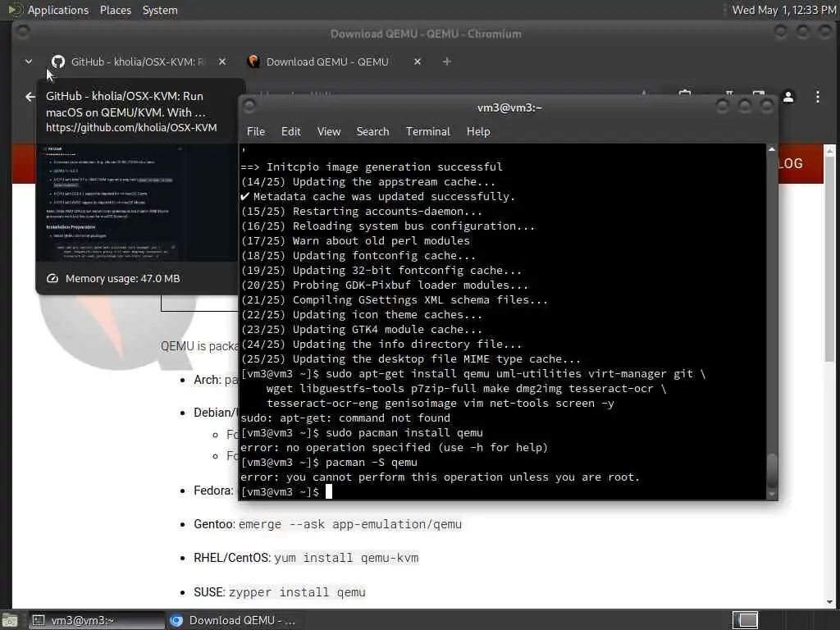Image resolution: width=840 pixels, height=630 pixels.
Task: Close the Chromium browser window
Action: [x=825, y=32]
